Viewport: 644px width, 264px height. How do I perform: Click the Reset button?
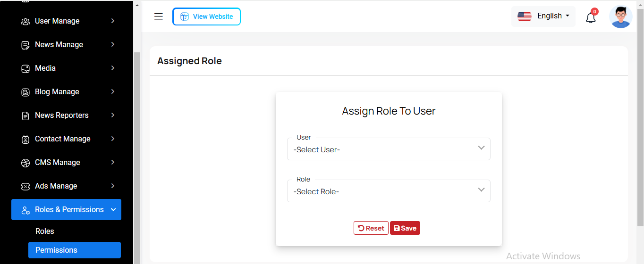[371, 228]
